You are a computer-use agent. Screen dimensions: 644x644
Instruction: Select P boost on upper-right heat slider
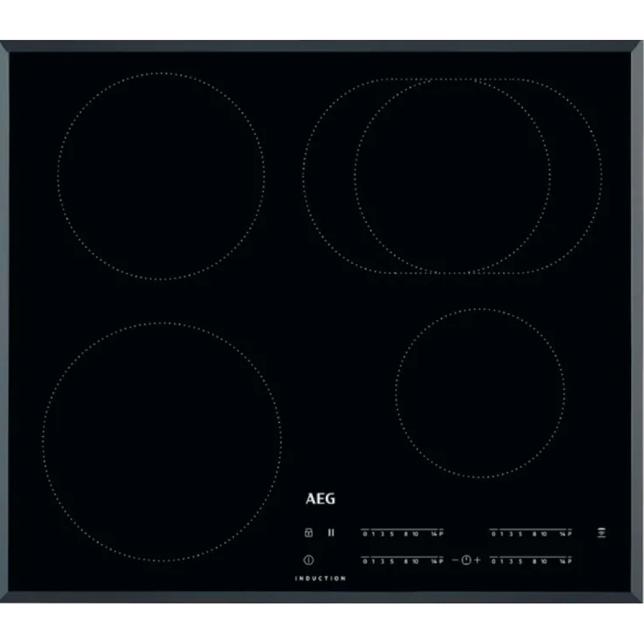[571, 534]
